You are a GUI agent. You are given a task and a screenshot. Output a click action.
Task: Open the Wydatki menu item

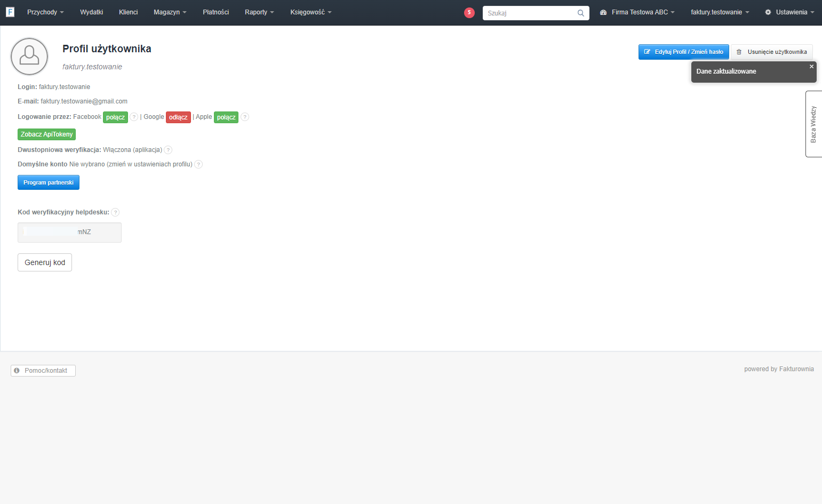click(91, 12)
